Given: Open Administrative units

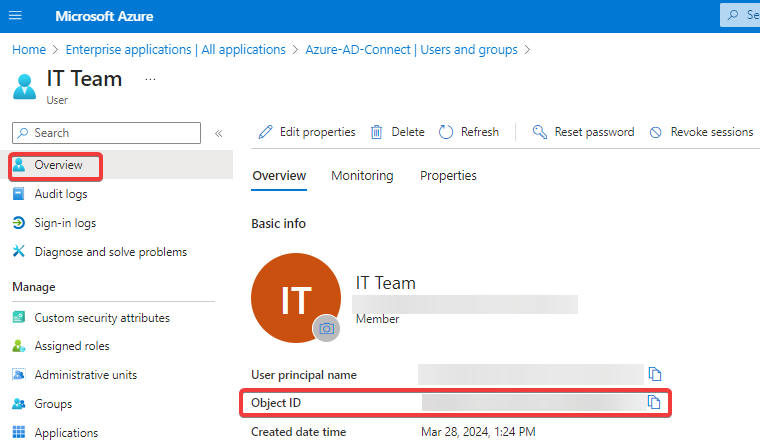Looking at the screenshot, I should [85, 375].
